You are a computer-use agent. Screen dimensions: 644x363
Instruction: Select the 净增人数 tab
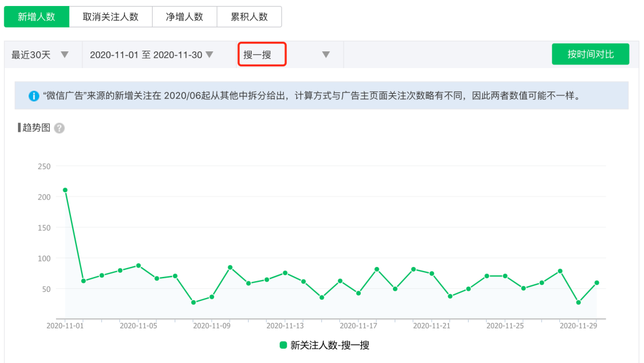pyautogui.click(x=184, y=17)
